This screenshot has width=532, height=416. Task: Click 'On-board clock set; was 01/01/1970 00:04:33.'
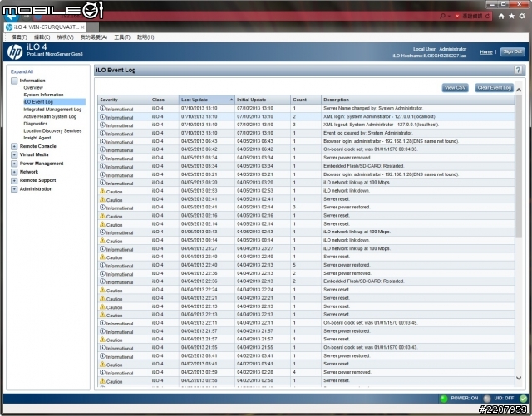(x=371, y=149)
